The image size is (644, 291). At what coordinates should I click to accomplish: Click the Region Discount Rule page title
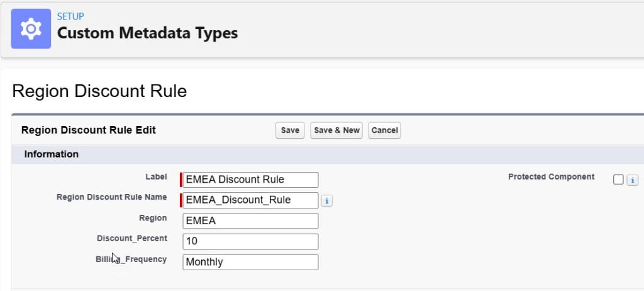99,91
